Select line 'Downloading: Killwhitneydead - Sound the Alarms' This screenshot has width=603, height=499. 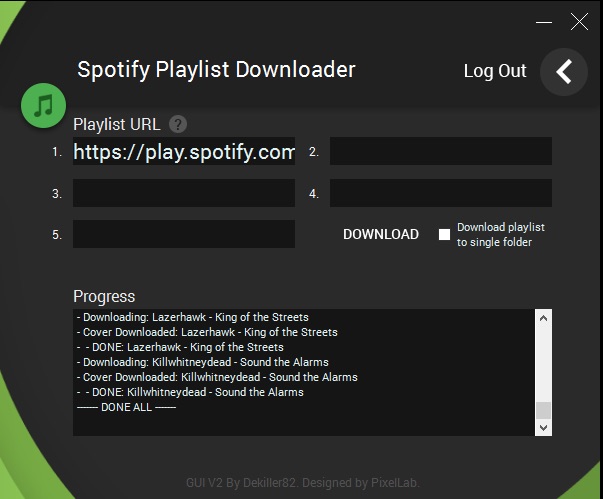click(203, 362)
